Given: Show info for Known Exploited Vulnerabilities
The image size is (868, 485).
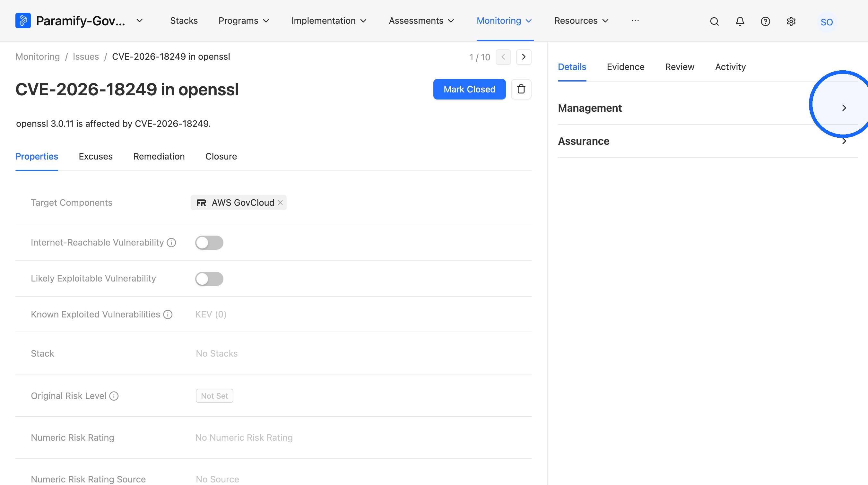Looking at the screenshot, I should (x=168, y=315).
